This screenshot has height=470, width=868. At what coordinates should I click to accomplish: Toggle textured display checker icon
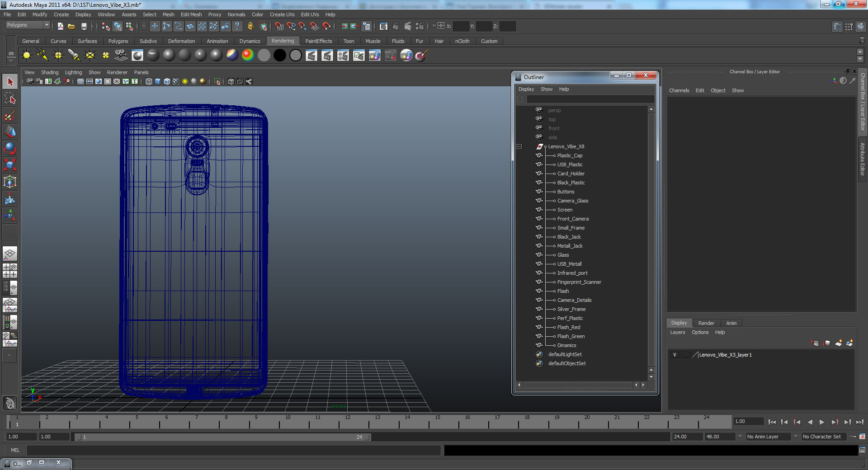tap(176, 81)
